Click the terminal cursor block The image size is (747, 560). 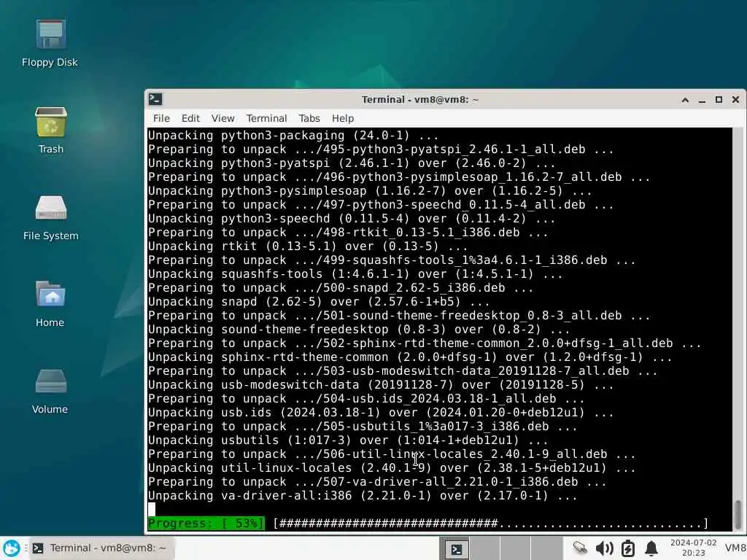coord(152,510)
